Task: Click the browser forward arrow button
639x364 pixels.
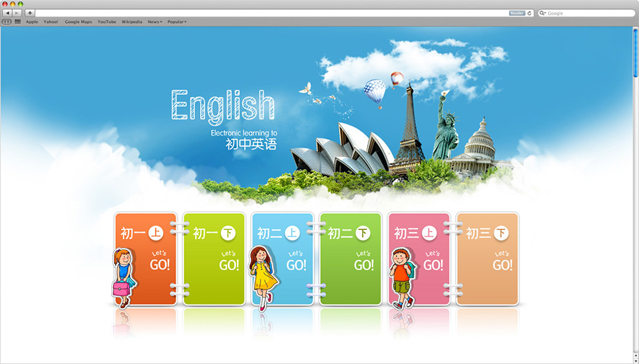Action: click(x=17, y=13)
